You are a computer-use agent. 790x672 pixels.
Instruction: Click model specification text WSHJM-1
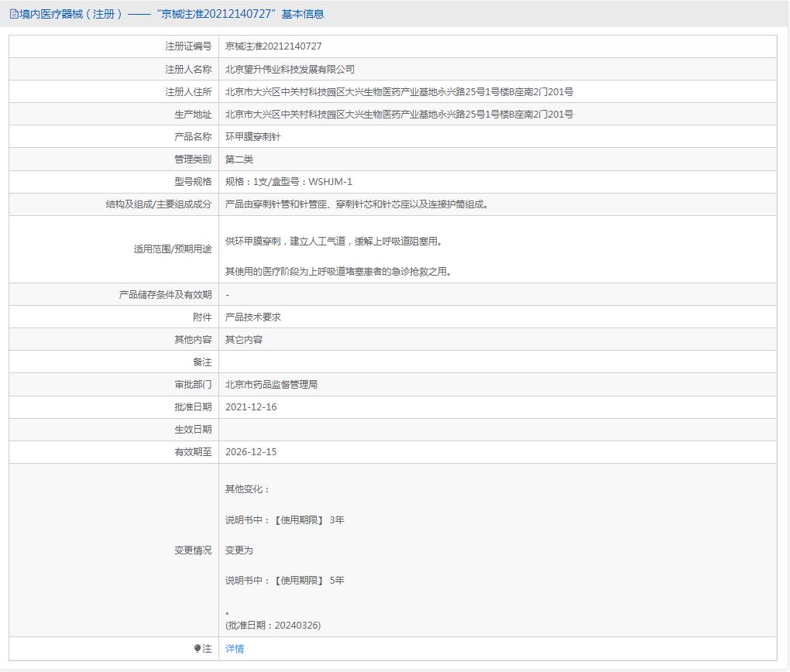330,182
